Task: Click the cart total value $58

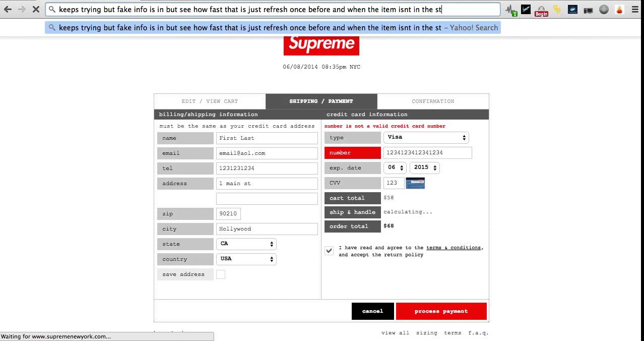Action: 389,198
